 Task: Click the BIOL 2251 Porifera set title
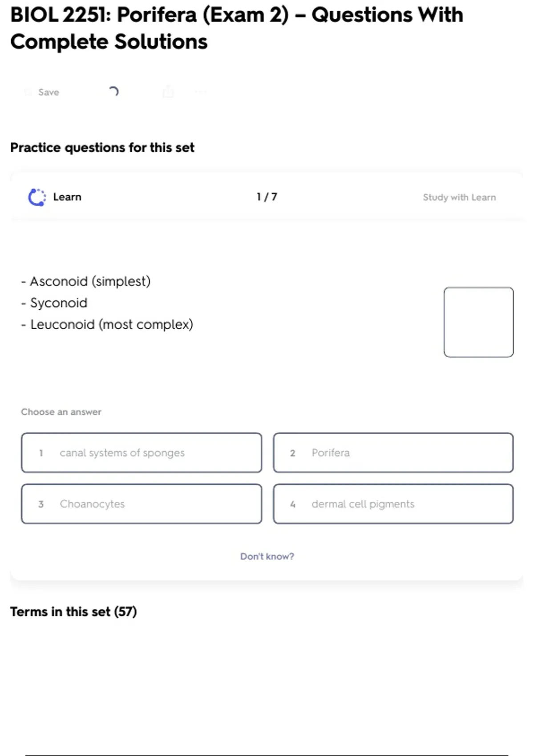tap(236, 28)
